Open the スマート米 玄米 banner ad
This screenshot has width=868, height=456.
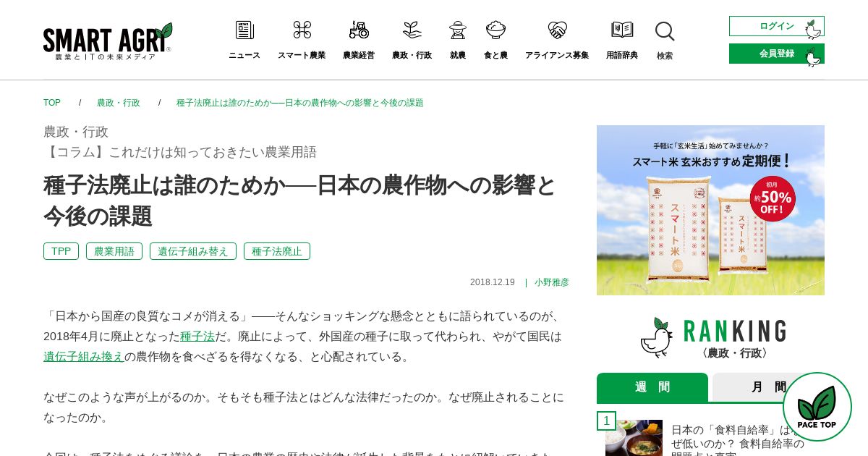[x=710, y=210]
